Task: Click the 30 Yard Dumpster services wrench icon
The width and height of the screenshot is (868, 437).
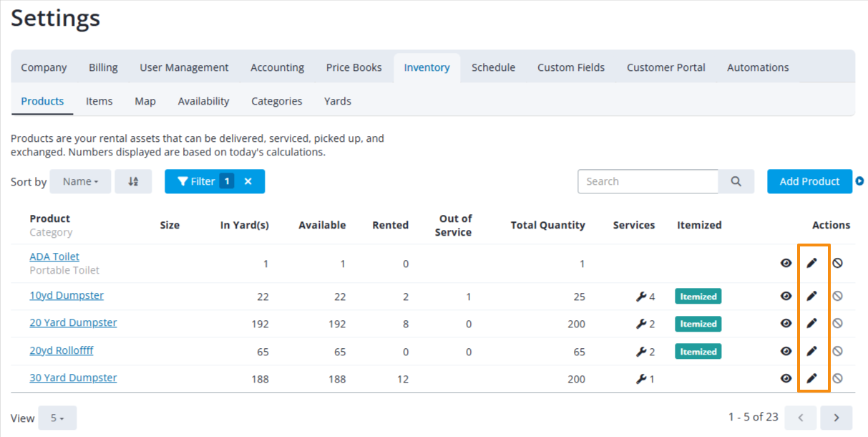Action: click(x=641, y=379)
